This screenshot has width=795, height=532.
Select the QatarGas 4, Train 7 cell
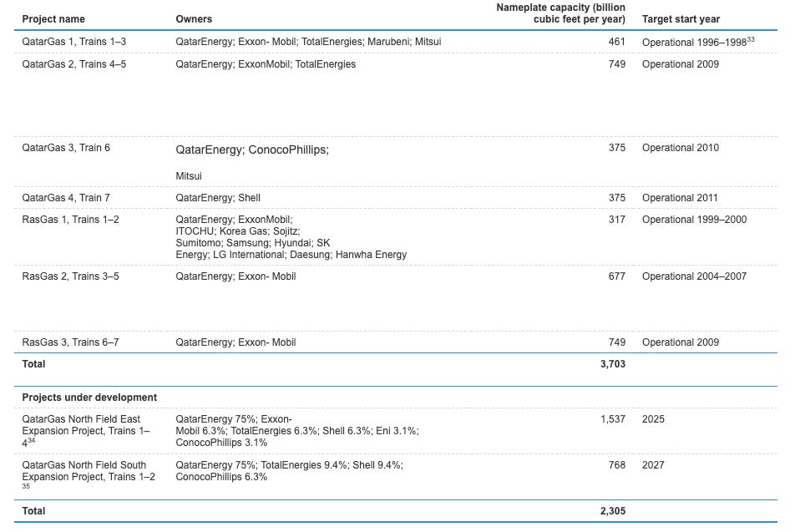(x=66, y=198)
